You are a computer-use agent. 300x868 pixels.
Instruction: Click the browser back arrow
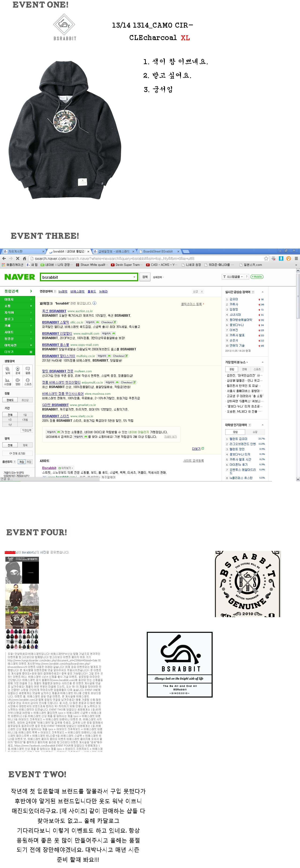(4, 258)
